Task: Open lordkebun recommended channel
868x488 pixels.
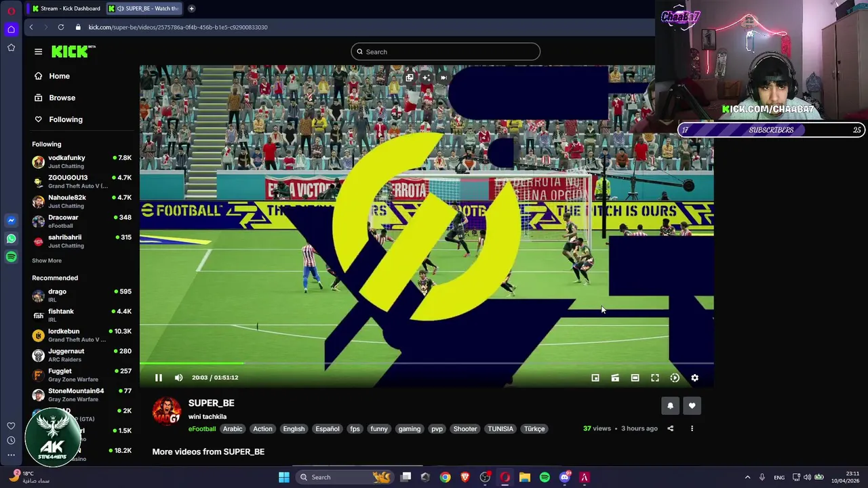Action: [81, 335]
